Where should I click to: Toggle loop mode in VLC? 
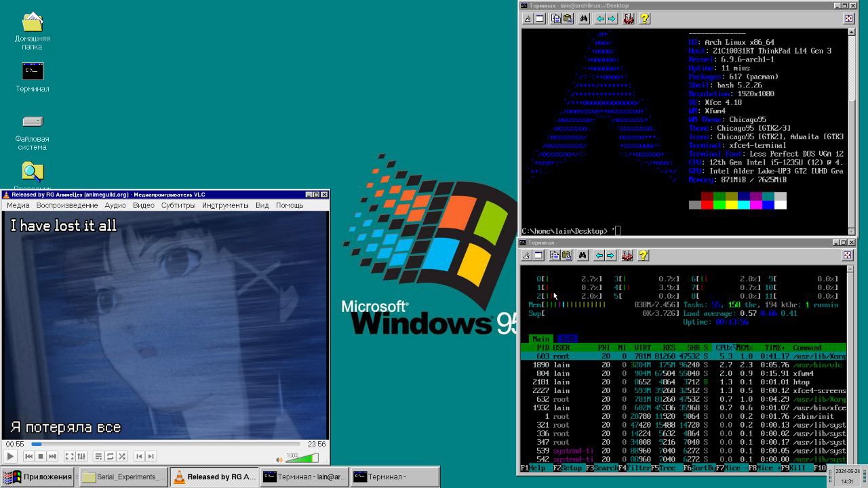pyautogui.click(x=110, y=457)
